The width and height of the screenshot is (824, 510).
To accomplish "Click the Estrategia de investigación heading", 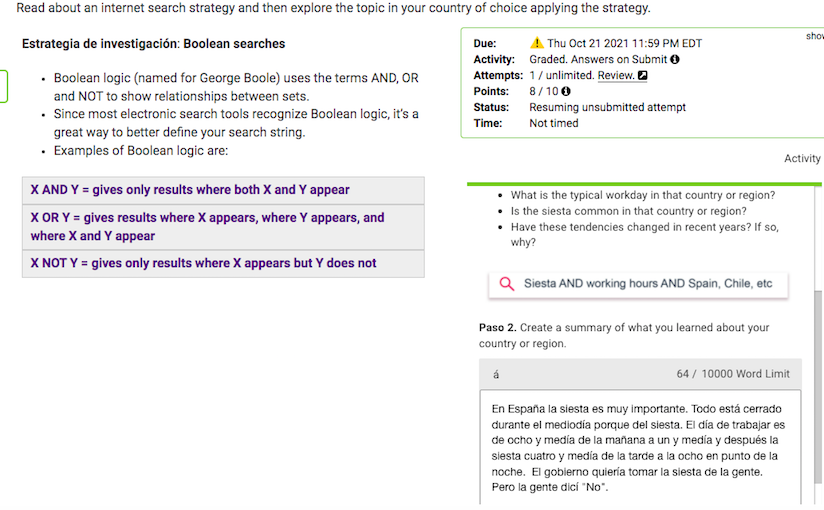I will tap(153, 44).
